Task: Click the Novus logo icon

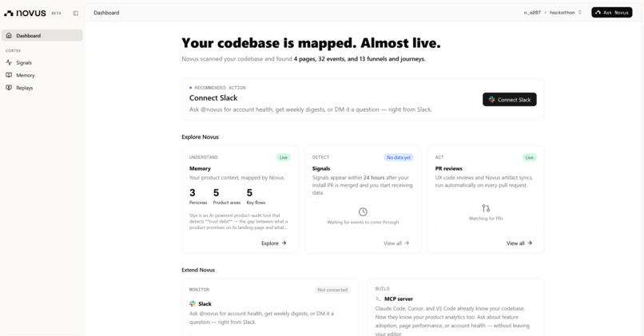Action: click(9, 13)
